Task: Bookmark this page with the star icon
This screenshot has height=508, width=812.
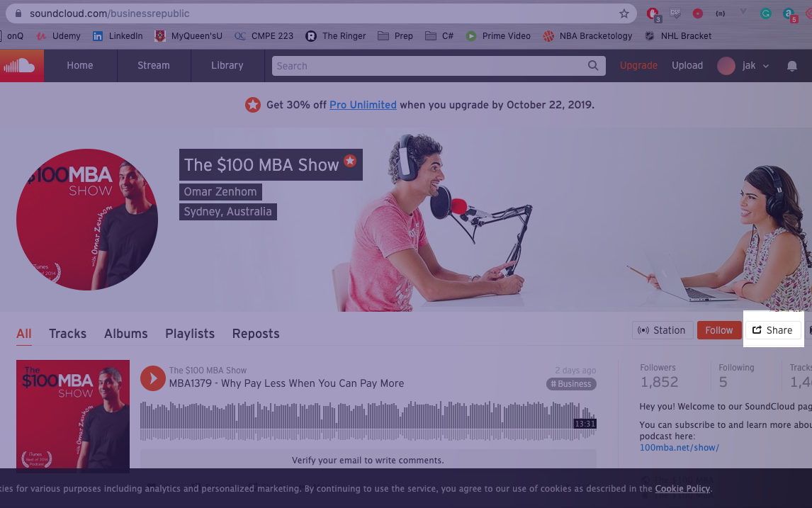Action: (624, 13)
